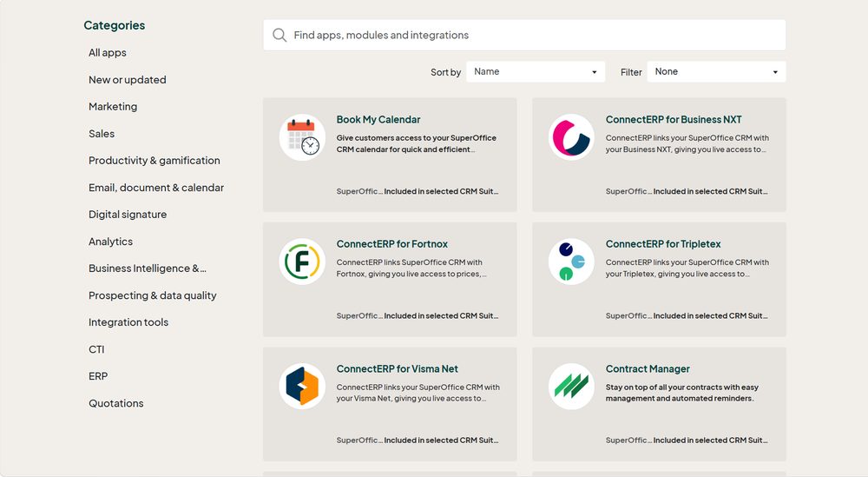Open the ConnectERP for Visma Net title
Image resolution: width=868 pixels, height=477 pixels.
pos(397,368)
